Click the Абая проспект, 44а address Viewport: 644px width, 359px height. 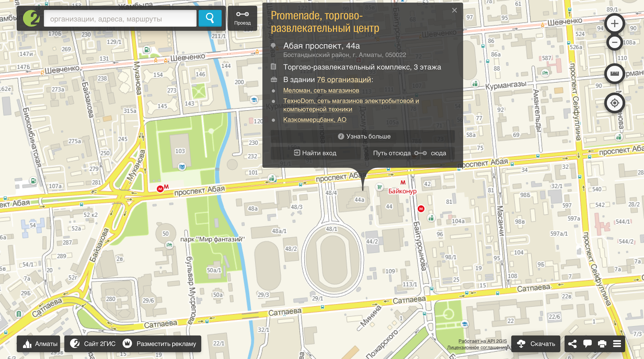(x=321, y=46)
